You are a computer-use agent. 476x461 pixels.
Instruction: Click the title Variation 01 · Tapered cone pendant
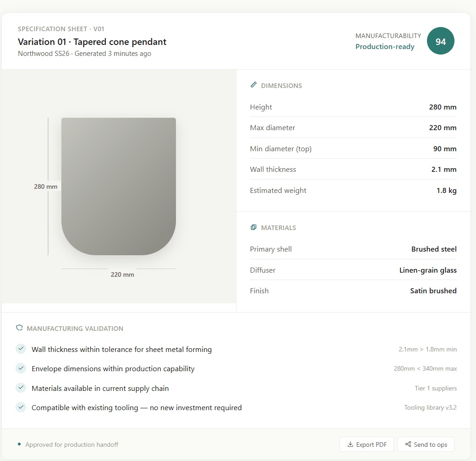92,42
